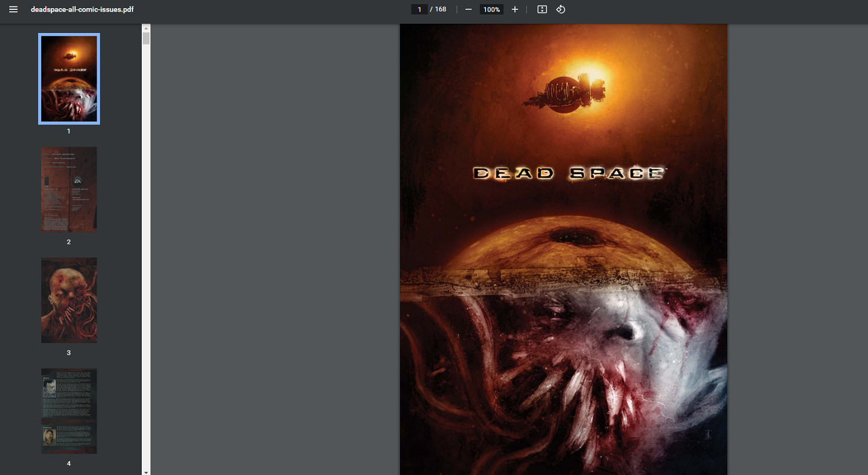Click the spaceship on the cover page

point(566,93)
